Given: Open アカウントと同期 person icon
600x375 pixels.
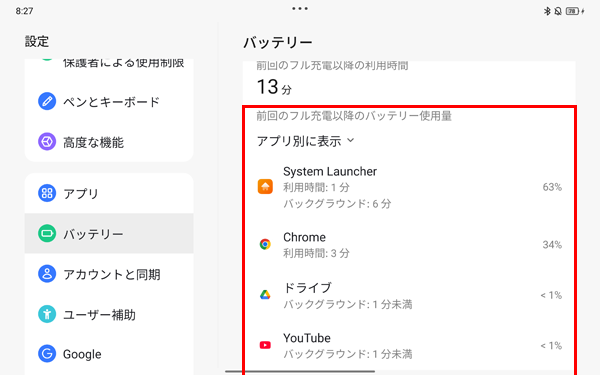Looking at the screenshot, I should coord(47,274).
